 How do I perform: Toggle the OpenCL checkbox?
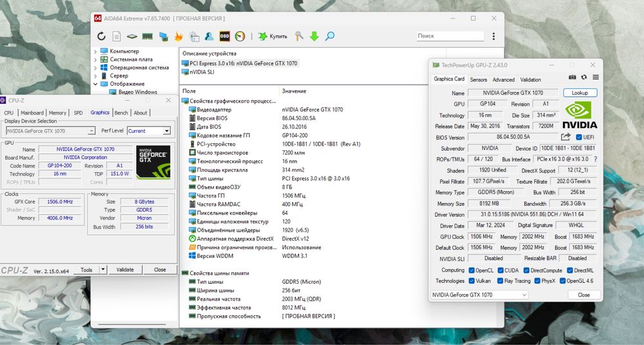(x=472, y=270)
